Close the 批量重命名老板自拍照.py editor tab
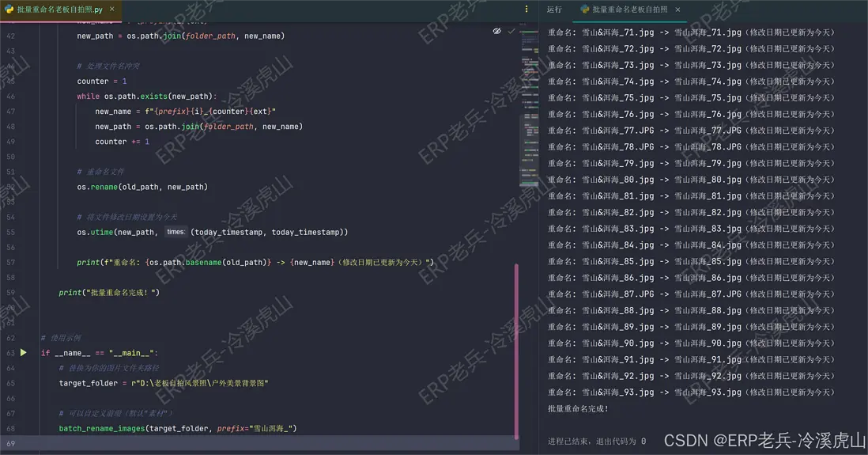 [x=111, y=9]
